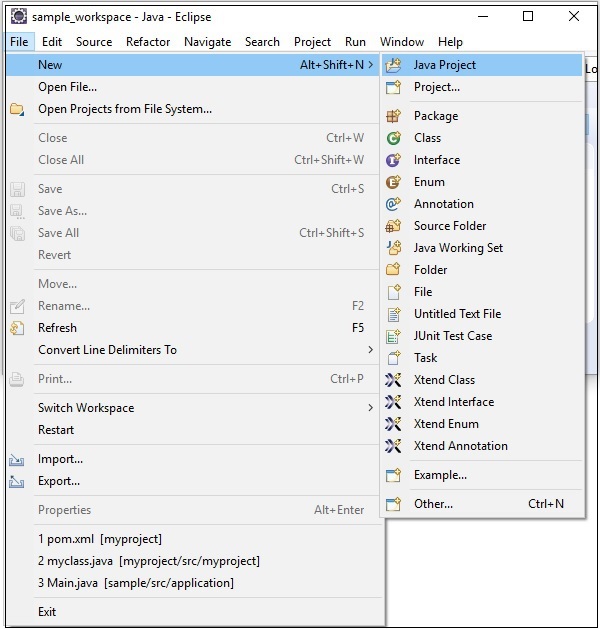This screenshot has height=629, width=600.
Task: Click the Annotation @ icon
Action: [x=393, y=204]
